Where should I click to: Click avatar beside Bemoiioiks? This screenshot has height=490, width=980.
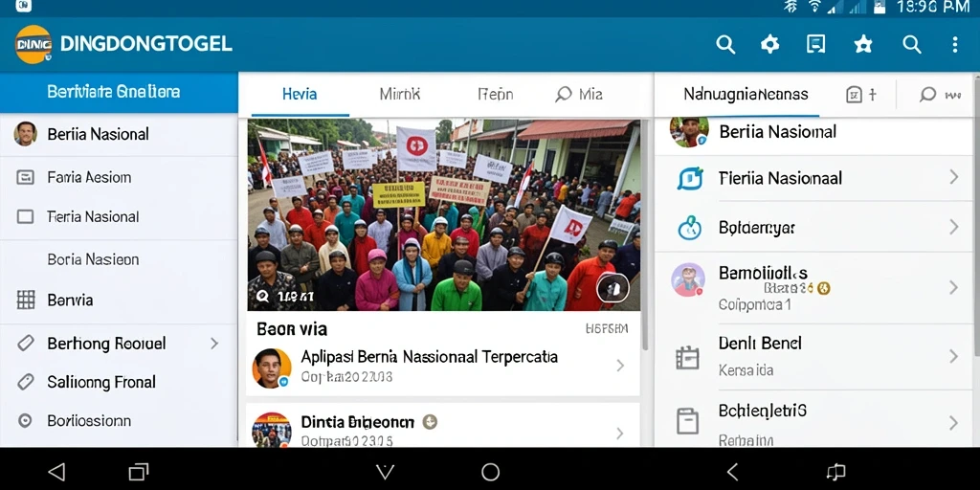coord(688,279)
